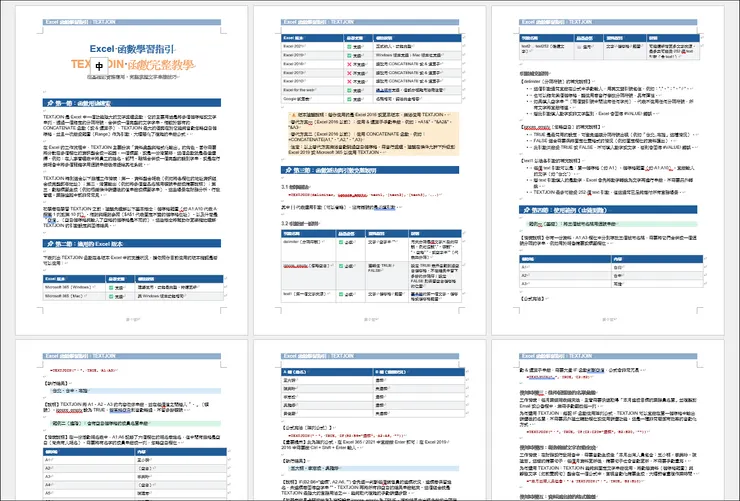Click the page one header 'Excel 函數學習指引：TEXTJOIN'
This screenshot has width=740, height=501.
[x=132, y=22]
